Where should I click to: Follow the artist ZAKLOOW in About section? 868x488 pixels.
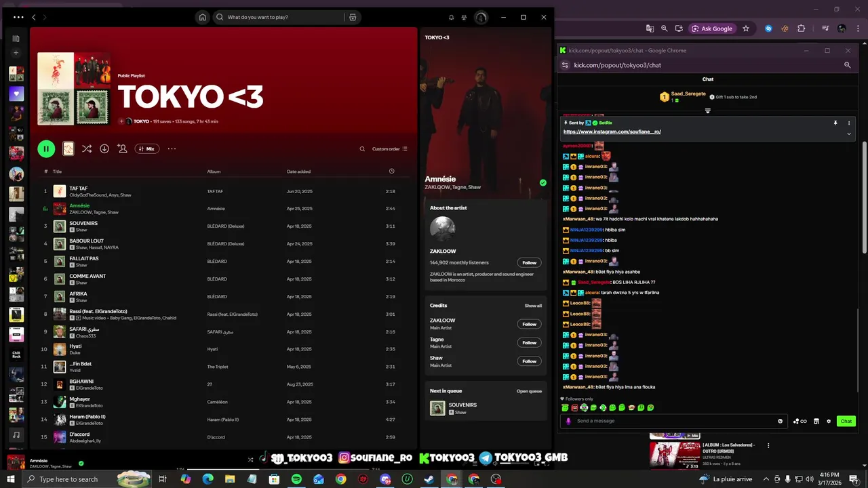[x=530, y=263]
